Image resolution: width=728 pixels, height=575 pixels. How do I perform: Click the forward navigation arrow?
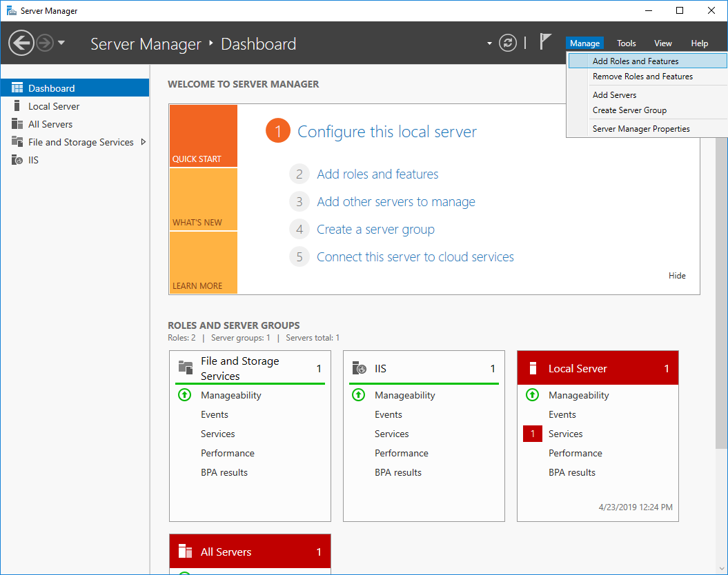[45, 43]
